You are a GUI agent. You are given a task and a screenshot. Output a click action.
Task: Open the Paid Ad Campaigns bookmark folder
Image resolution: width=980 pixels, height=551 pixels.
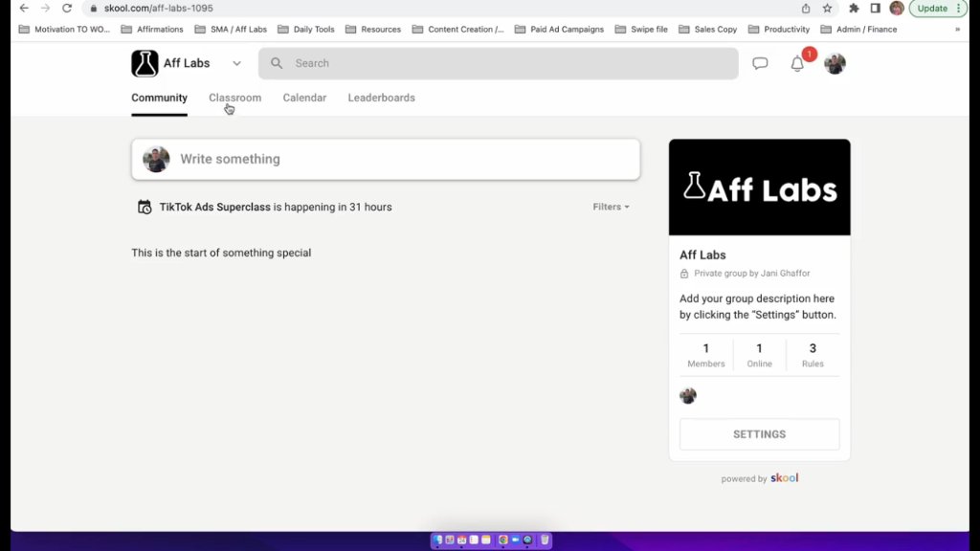coord(559,30)
